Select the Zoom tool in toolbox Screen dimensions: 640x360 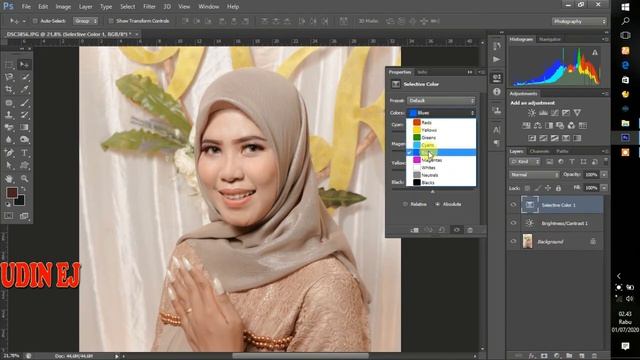[24, 178]
